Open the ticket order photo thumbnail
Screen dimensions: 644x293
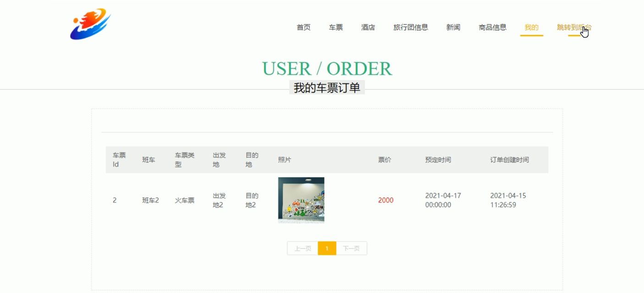(301, 200)
